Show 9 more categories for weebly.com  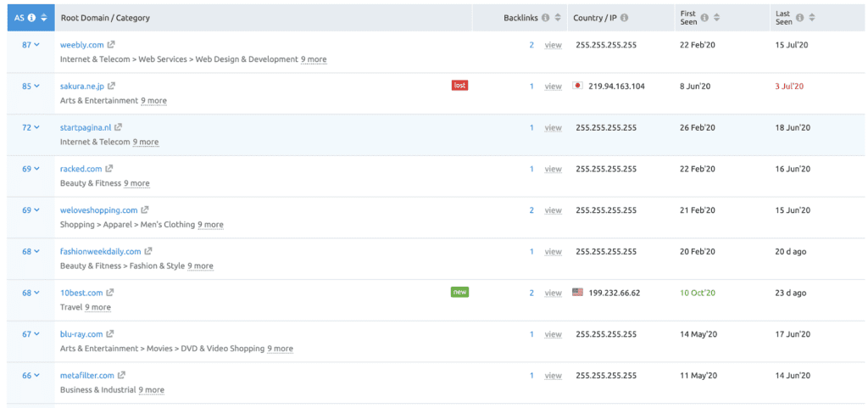314,59
